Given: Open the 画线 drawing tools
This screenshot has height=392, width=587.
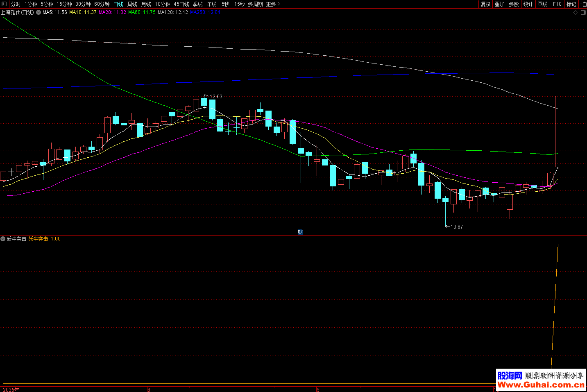Looking at the screenshot, I should 542,4.
